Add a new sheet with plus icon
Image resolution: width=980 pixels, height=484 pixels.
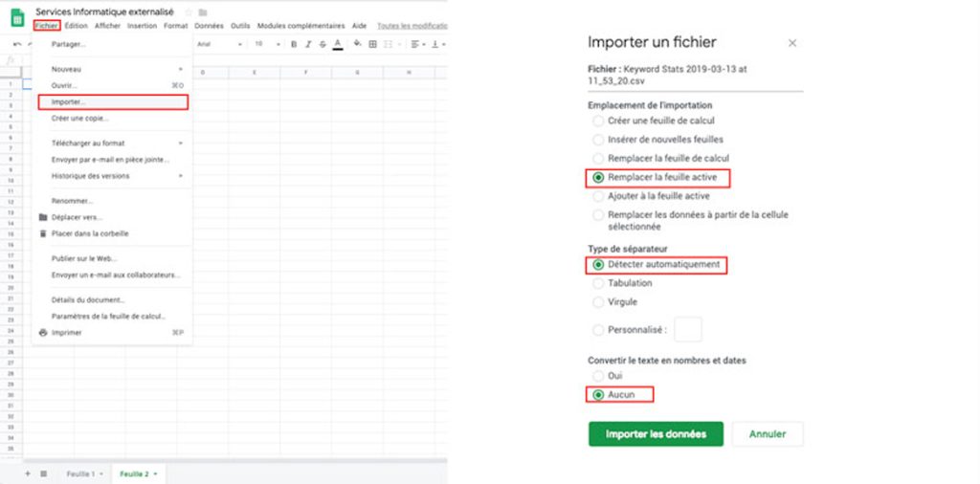pyautogui.click(x=28, y=474)
